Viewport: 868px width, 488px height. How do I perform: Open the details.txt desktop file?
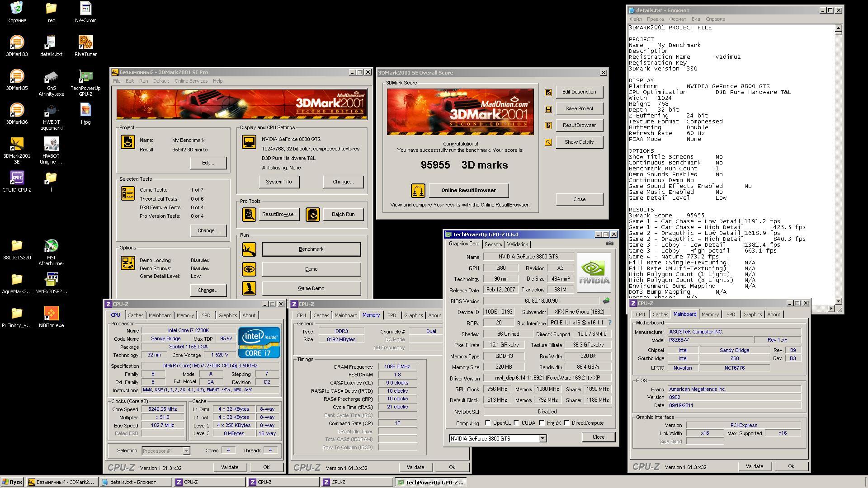click(x=51, y=46)
